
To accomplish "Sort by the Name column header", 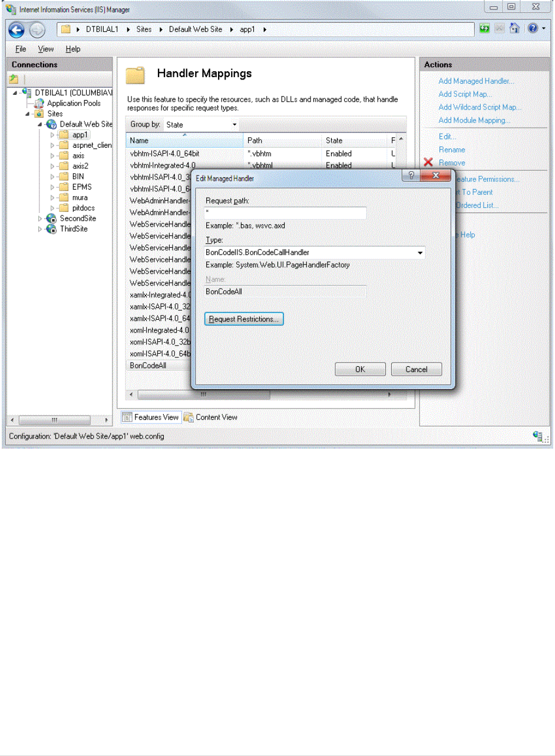I will (x=184, y=141).
